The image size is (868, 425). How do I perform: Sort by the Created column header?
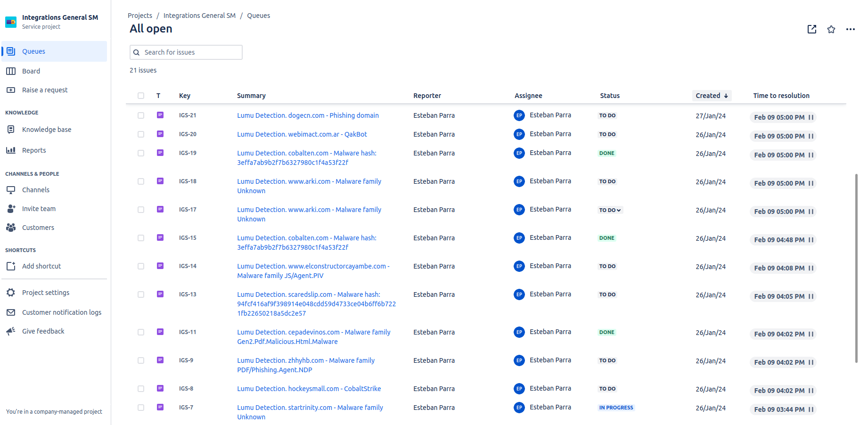(711, 96)
